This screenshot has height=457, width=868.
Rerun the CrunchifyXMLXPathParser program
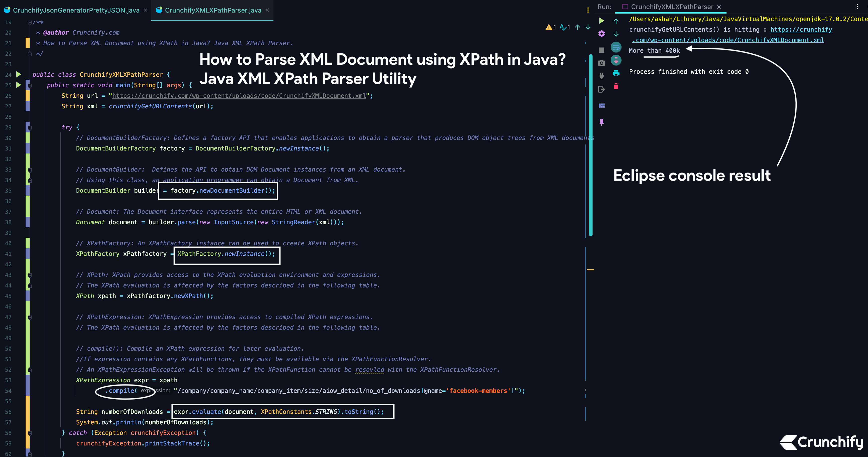[602, 21]
